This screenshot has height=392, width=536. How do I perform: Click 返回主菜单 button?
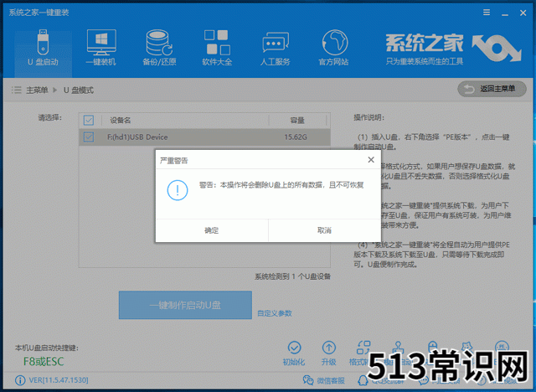point(492,89)
